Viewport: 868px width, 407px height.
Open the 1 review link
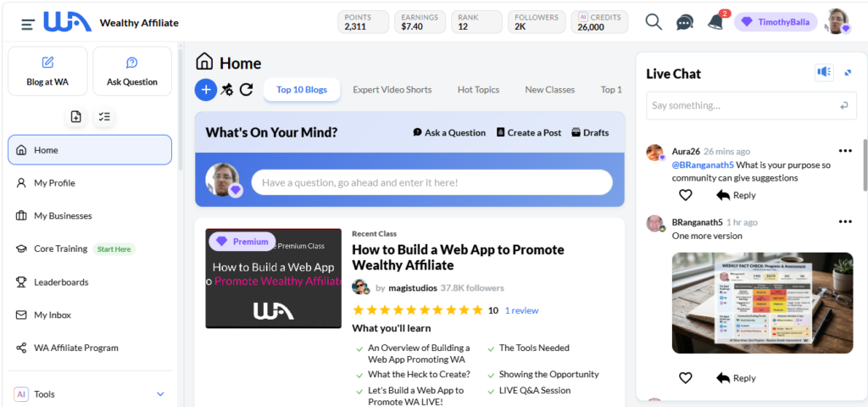[521, 310]
